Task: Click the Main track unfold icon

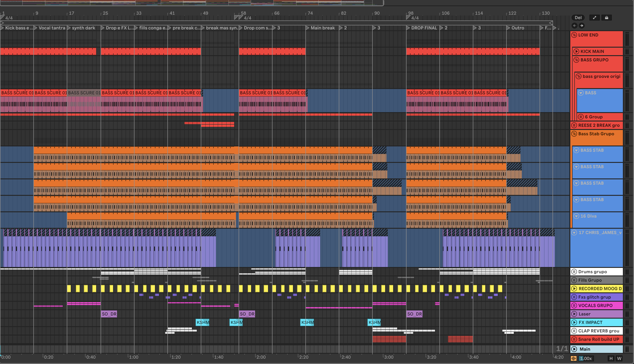Action: pyautogui.click(x=574, y=349)
